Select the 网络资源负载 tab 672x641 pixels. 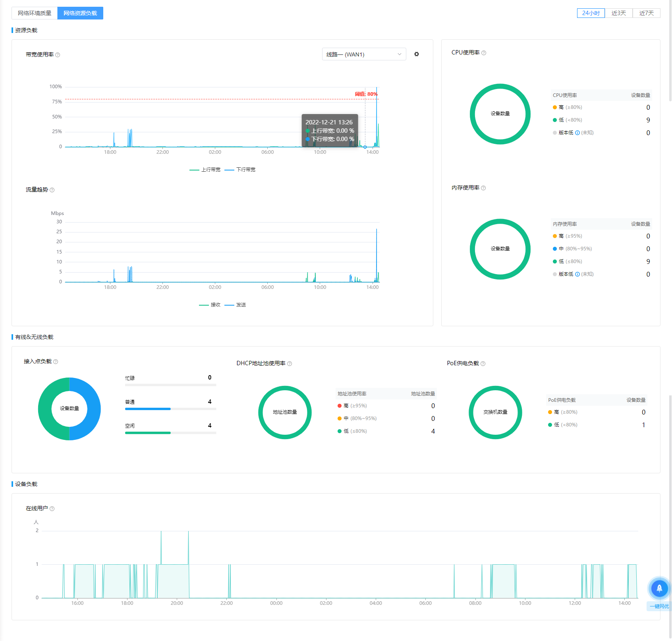(x=80, y=13)
